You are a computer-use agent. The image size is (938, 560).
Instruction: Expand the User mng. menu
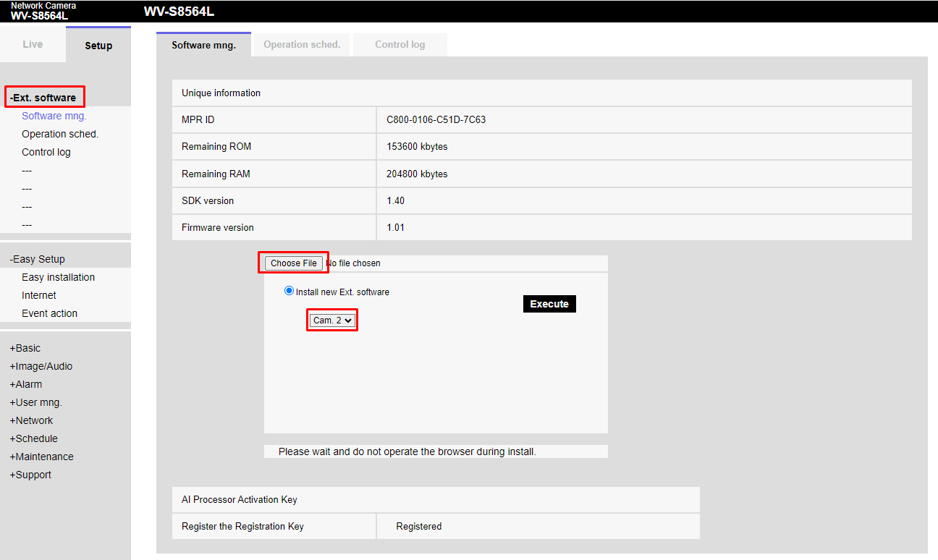(x=36, y=402)
